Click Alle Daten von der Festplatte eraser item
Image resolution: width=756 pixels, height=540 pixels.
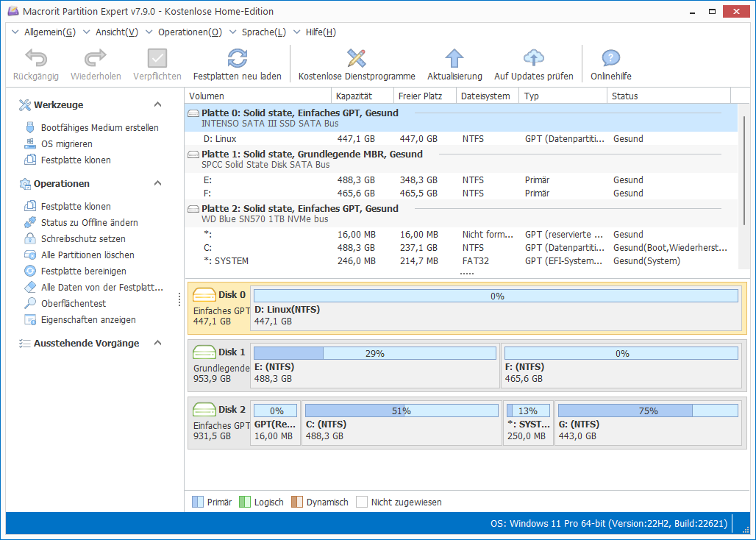[x=94, y=288]
